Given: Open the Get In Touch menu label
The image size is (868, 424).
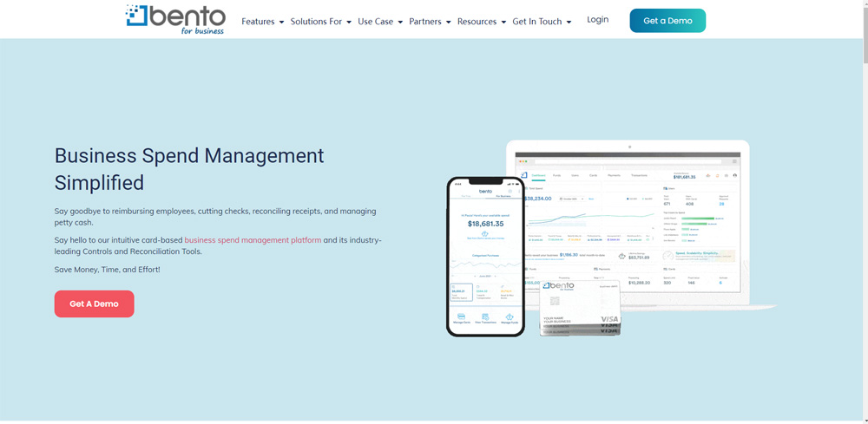Looking at the screenshot, I should (x=536, y=22).
